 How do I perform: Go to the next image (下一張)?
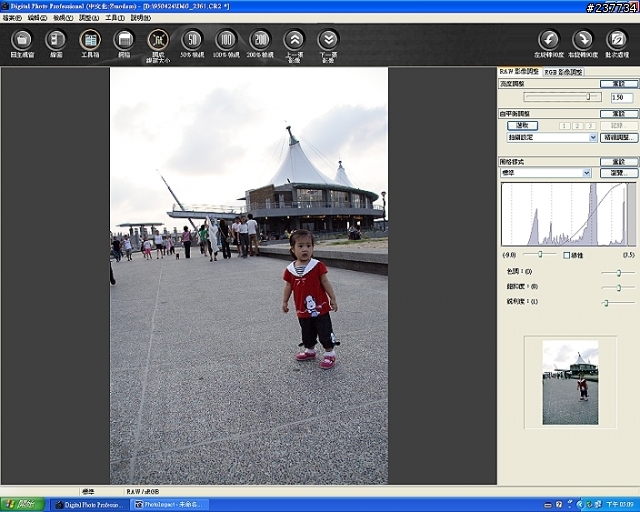point(329,40)
